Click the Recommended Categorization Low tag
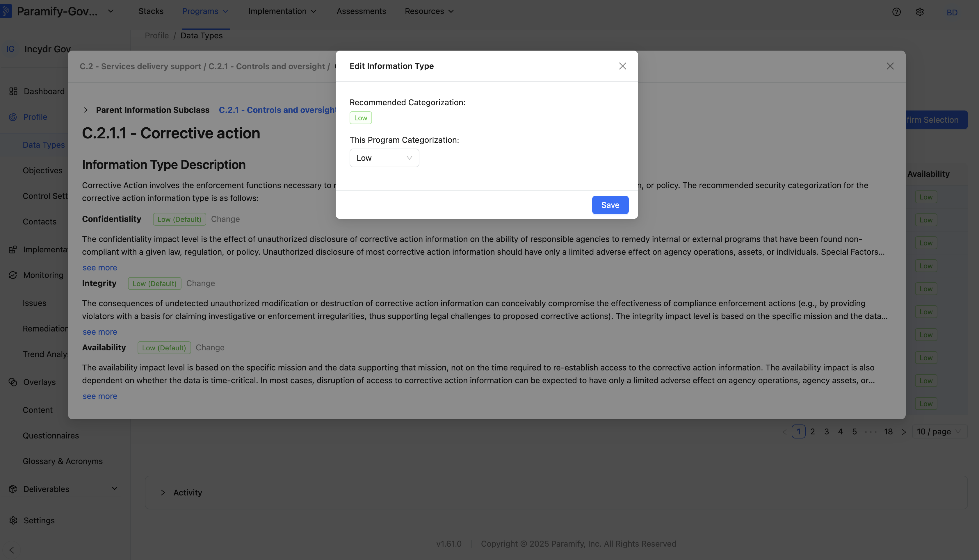Image resolution: width=979 pixels, height=560 pixels. click(360, 118)
